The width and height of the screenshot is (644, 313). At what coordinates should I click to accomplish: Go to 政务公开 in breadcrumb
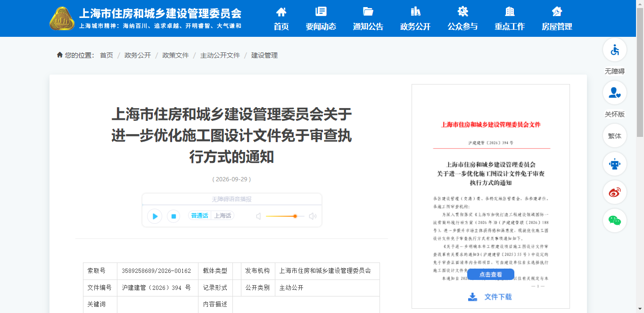click(138, 55)
